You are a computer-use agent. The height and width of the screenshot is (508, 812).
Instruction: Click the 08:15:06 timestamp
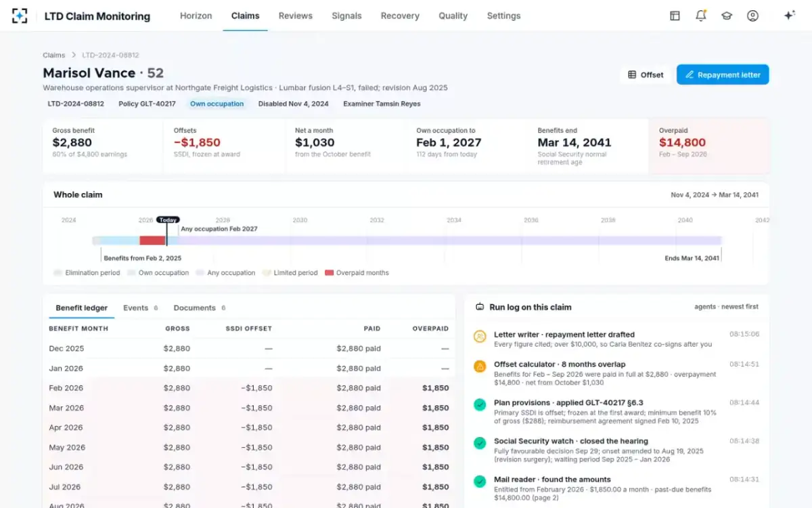coord(744,334)
